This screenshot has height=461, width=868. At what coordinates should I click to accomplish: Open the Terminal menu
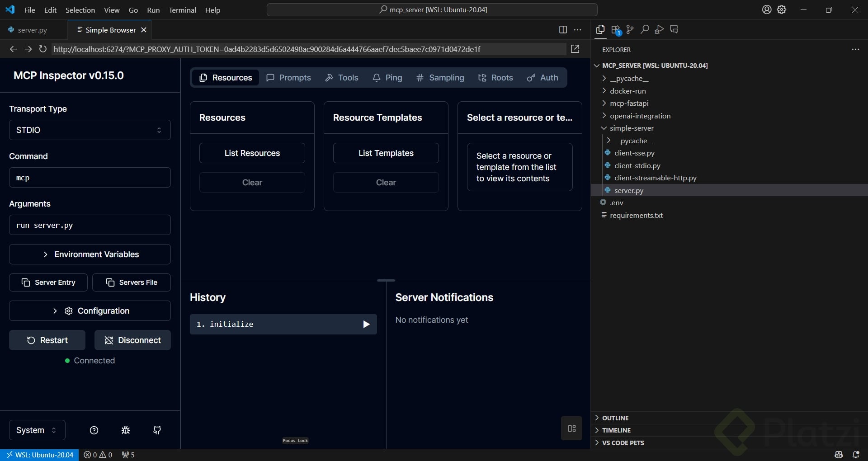tap(182, 10)
